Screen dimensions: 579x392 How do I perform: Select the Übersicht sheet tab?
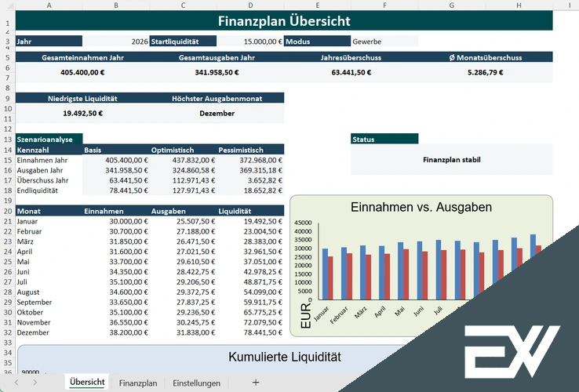tap(87, 383)
